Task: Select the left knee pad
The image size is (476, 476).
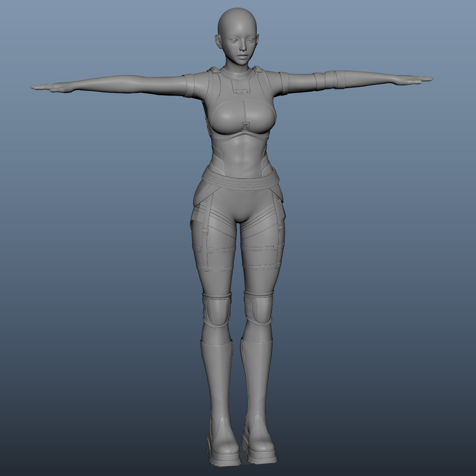Action: [259, 307]
